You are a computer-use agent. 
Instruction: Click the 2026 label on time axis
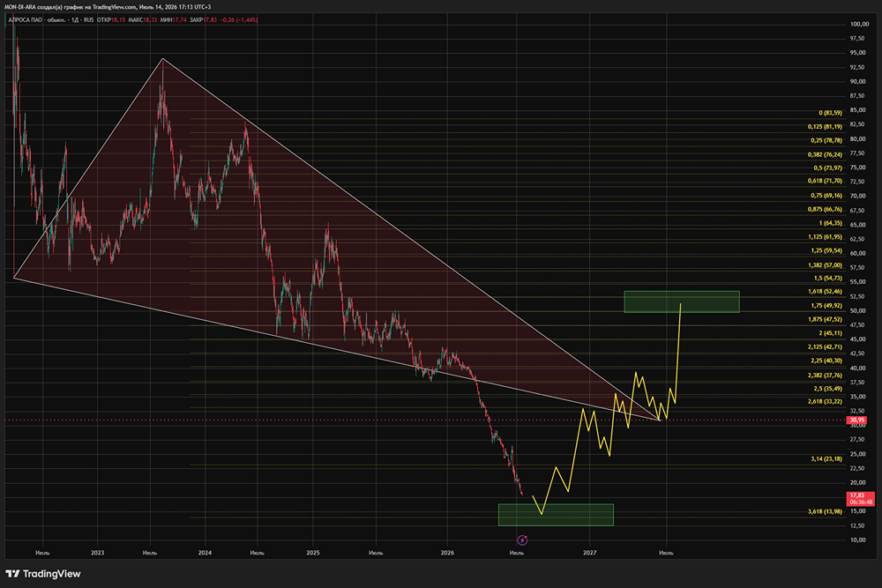[x=447, y=553]
